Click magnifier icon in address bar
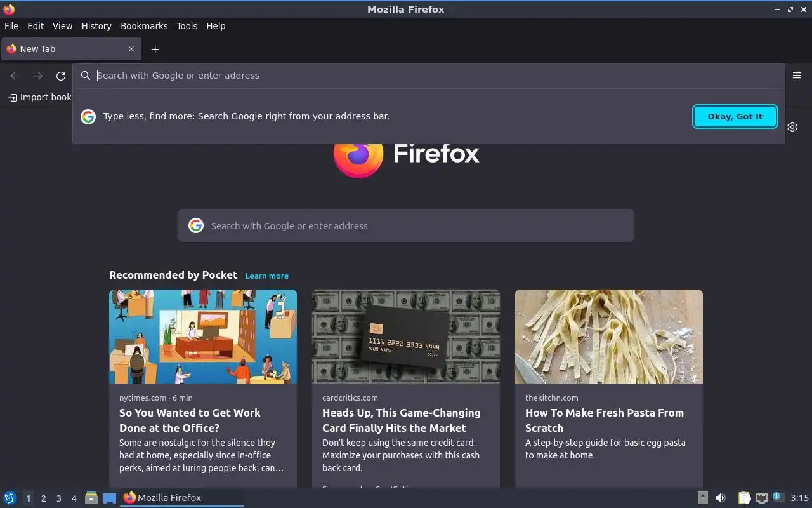 [x=86, y=76]
